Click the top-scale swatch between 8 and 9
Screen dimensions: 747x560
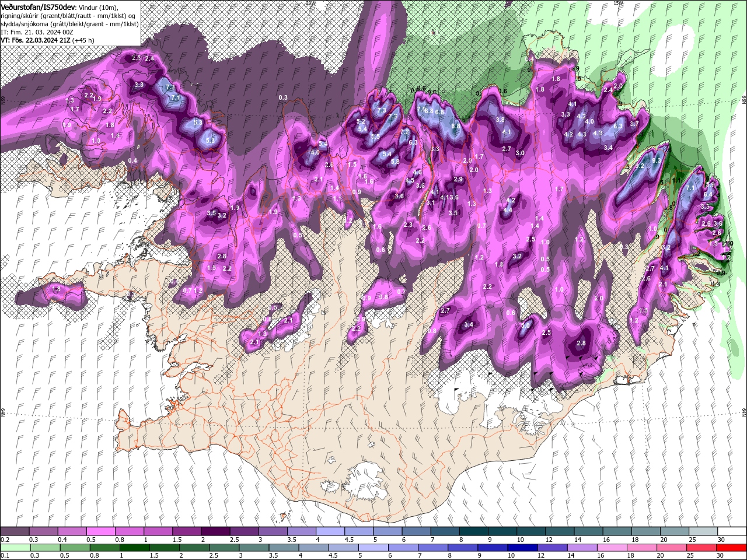(473, 531)
